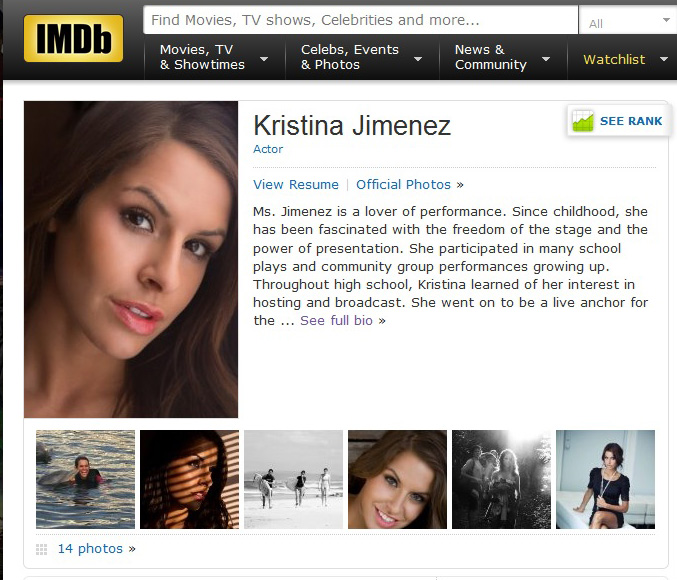Click the SEE RANK button
The image size is (677, 580).
point(618,121)
